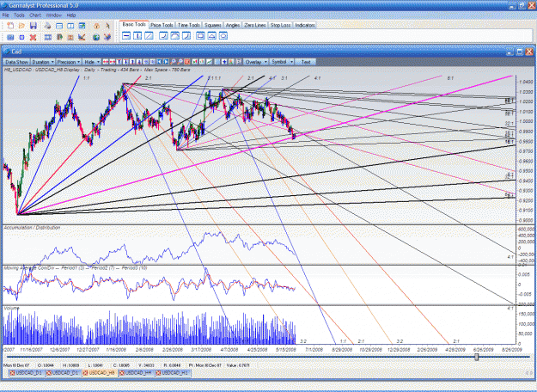Image resolution: width=537 pixels, height=392 pixels.
Task: Select the vertical line tool
Action: click(137, 35)
